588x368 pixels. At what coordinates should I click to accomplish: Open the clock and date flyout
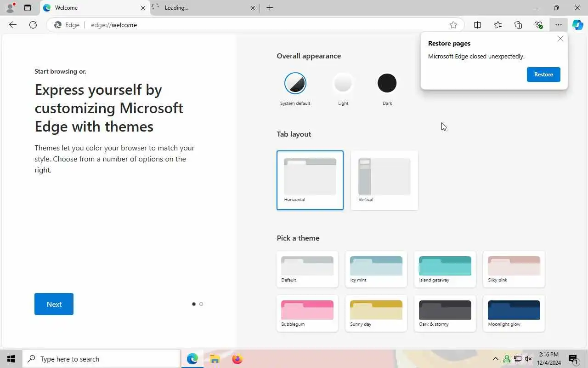tap(548, 359)
